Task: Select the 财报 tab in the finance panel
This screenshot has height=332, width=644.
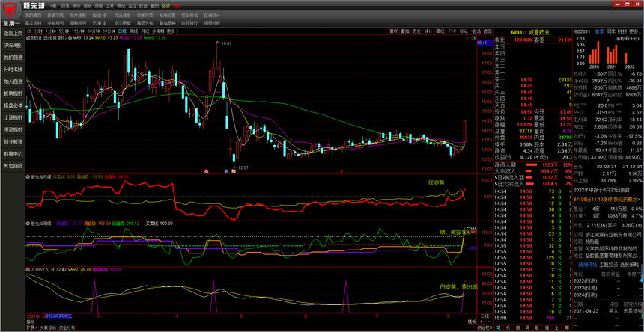Action: (622, 31)
